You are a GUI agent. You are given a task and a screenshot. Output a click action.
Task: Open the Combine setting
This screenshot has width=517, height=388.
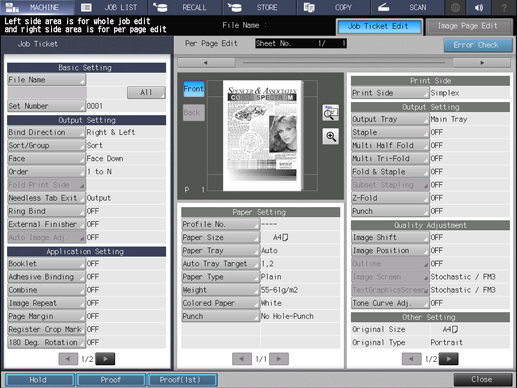[46, 290]
